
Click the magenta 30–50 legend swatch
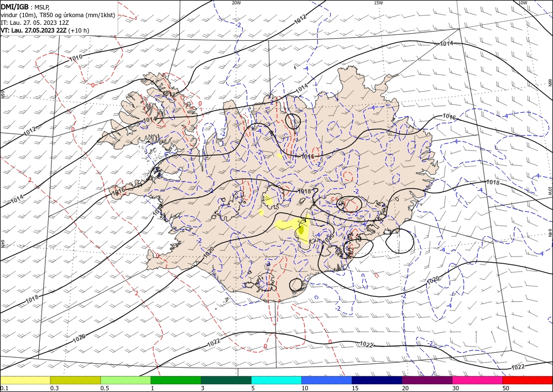[x=477, y=380]
